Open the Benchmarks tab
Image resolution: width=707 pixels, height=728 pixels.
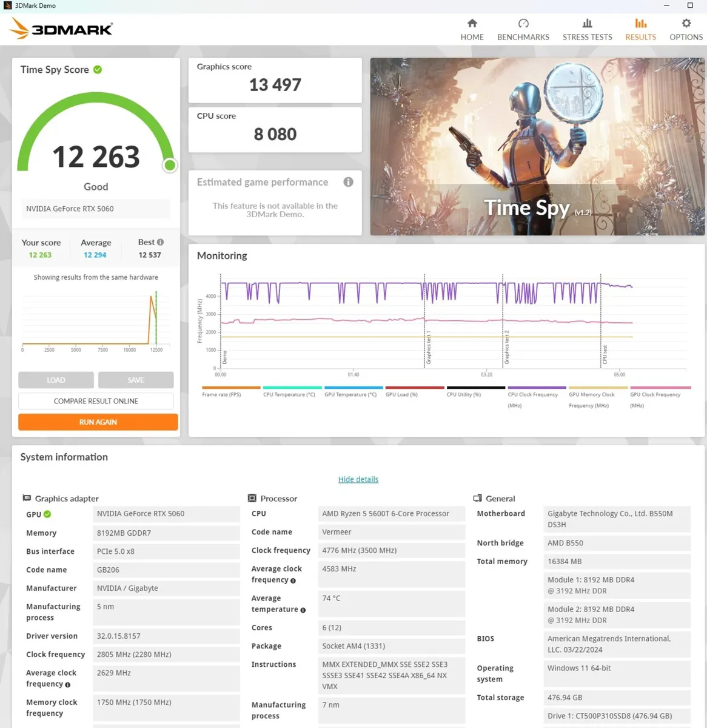pos(523,28)
